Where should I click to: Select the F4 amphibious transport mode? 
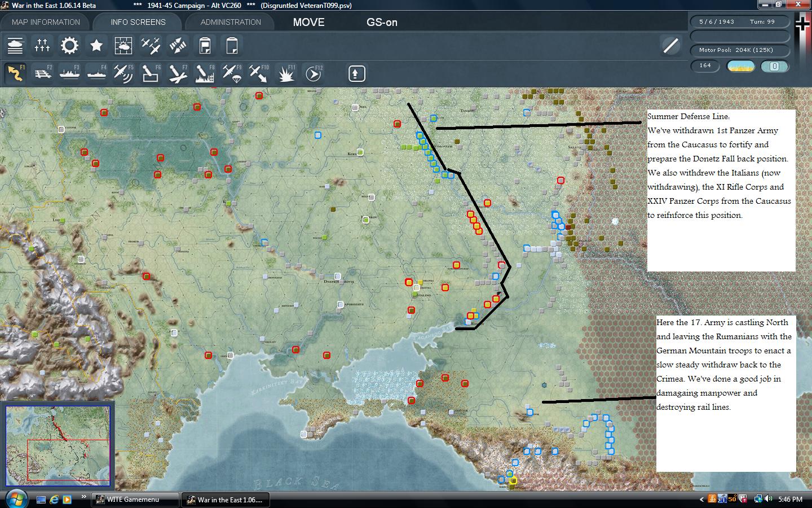(x=96, y=73)
